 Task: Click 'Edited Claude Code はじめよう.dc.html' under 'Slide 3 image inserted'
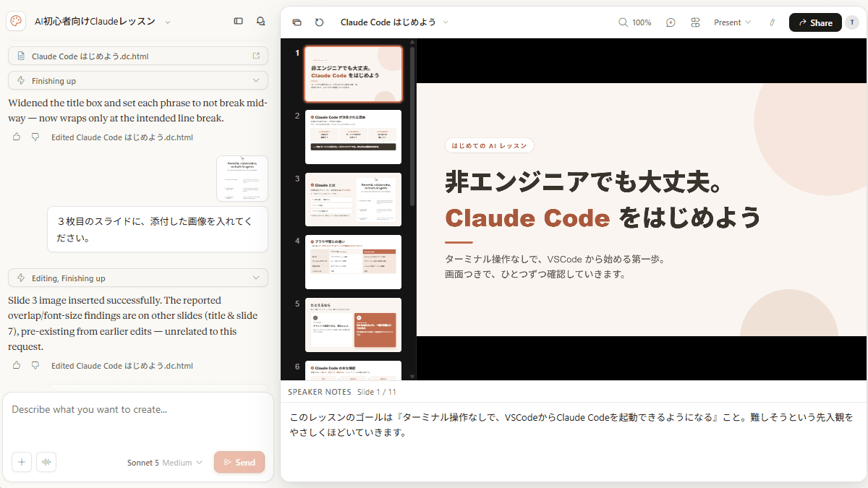122,366
